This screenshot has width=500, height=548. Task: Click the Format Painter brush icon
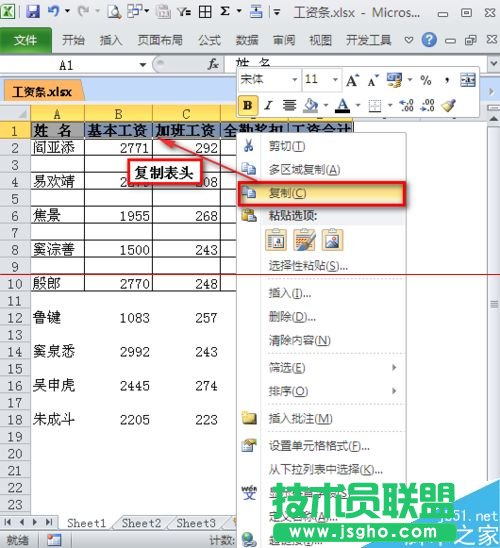coord(449,105)
